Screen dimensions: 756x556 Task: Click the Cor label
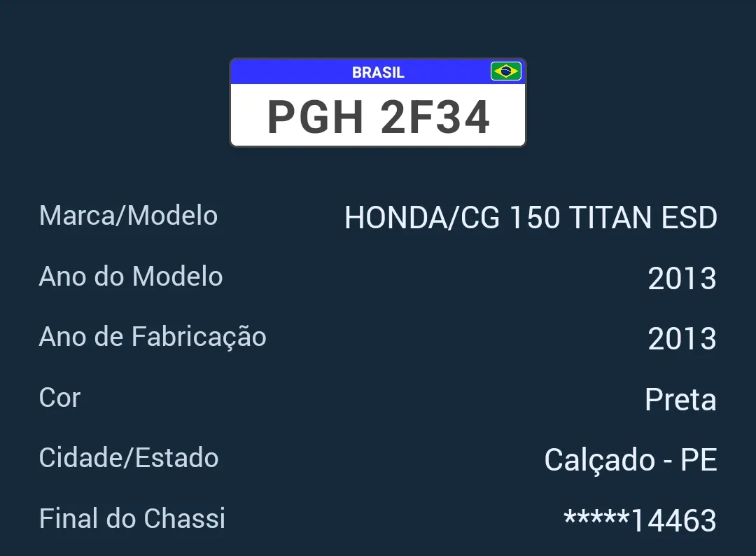tap(59, 398)
